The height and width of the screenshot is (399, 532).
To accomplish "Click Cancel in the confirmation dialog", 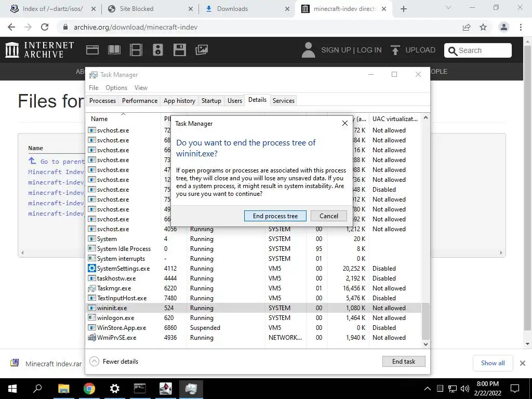I will pyautogui.click(x=329, y=216).
